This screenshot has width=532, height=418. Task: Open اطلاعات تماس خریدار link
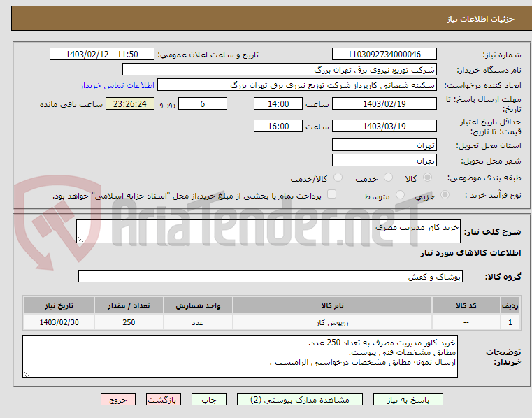[x=117, y=85]
